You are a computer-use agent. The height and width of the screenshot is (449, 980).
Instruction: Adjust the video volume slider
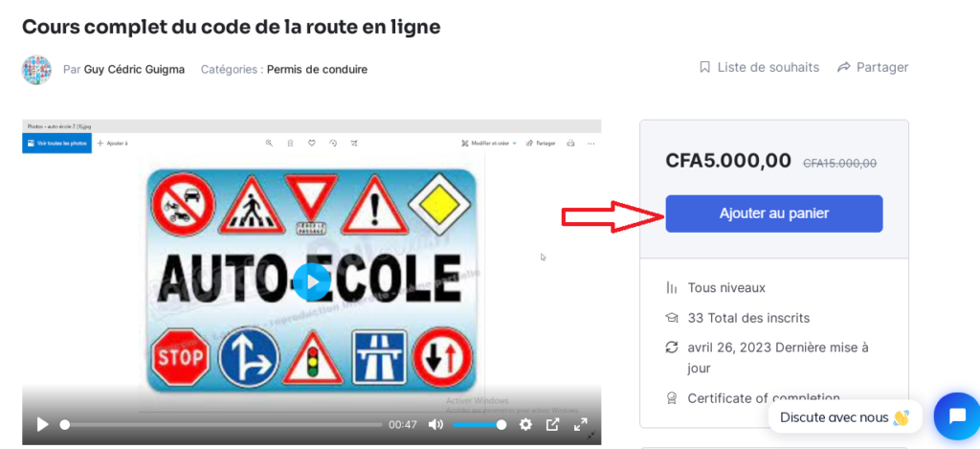(x=479, y=425)
